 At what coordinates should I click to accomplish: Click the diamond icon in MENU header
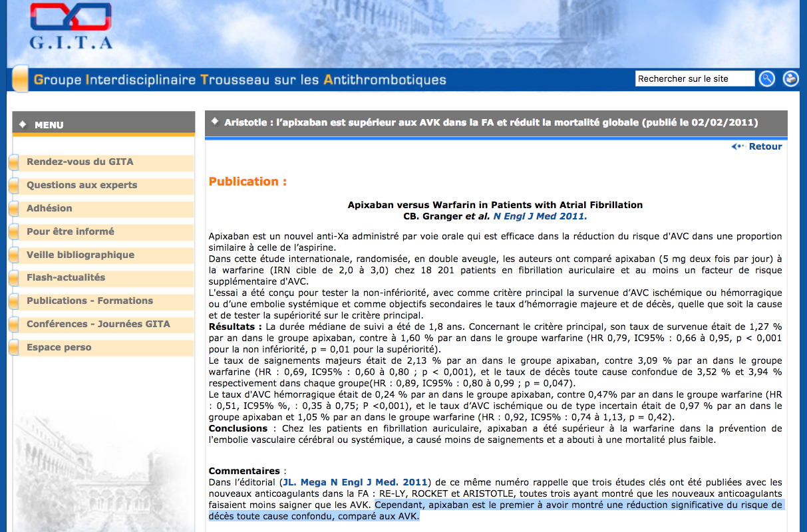coord(23,124)
